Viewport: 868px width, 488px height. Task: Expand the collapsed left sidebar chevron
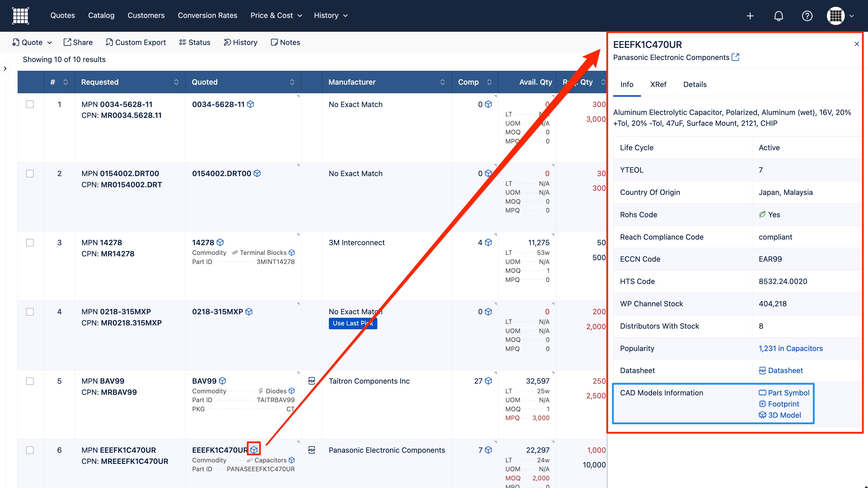click(x=5, y=68)
